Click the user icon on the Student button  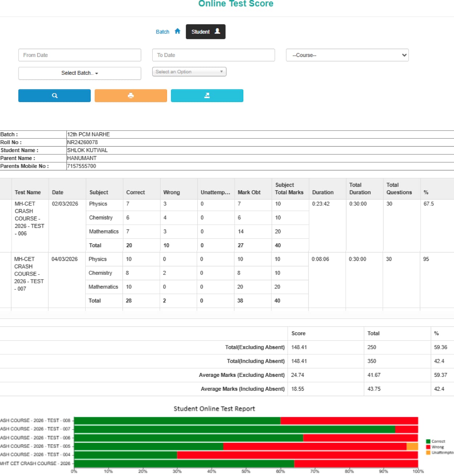tap(217, 31)
